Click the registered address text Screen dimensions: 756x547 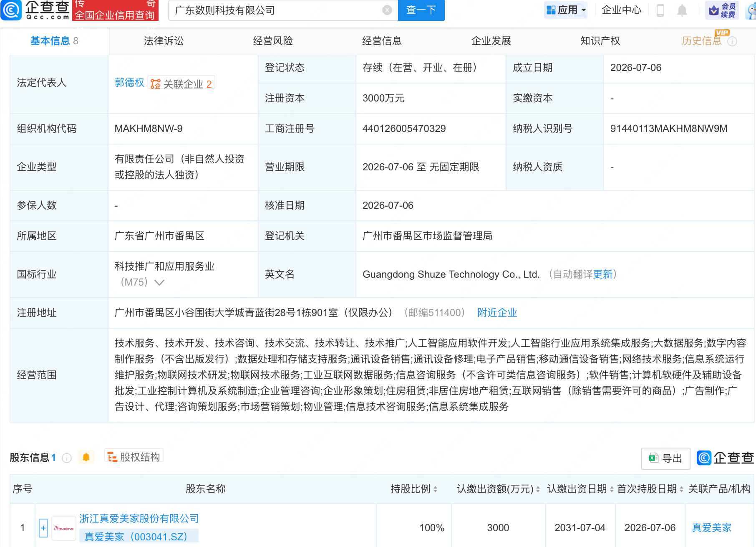[x=254, y=313]
